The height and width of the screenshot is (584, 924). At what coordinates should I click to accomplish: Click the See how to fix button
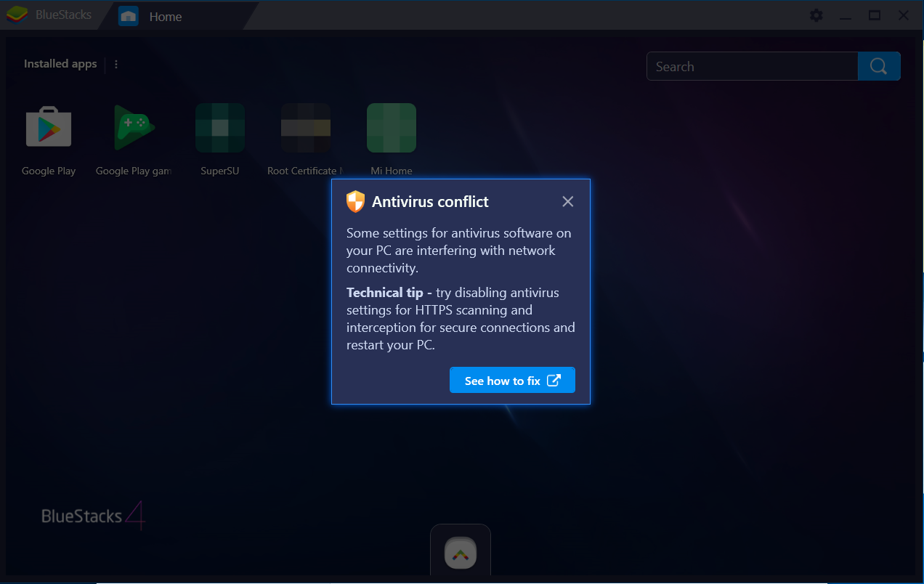(x=512, y=381)
